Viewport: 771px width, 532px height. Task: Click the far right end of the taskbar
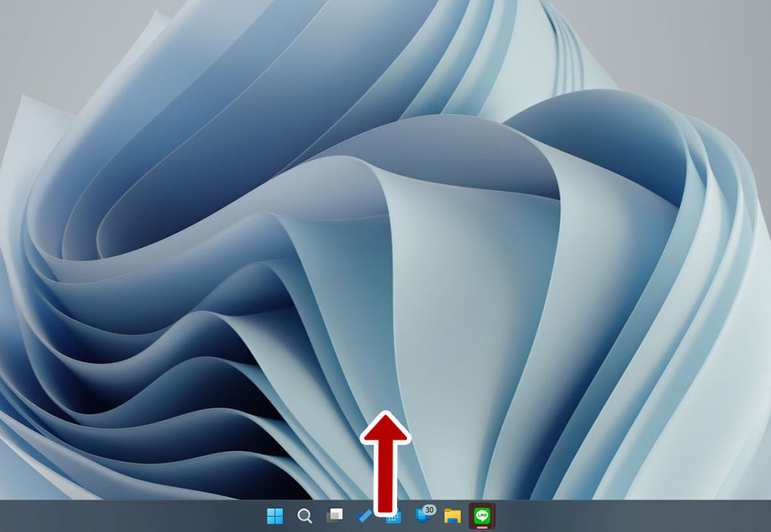pyautogui.click(x=763, y=516)
